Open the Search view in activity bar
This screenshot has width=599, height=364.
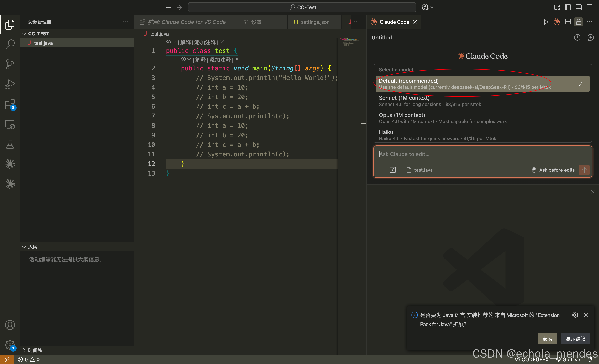(10, 44)
